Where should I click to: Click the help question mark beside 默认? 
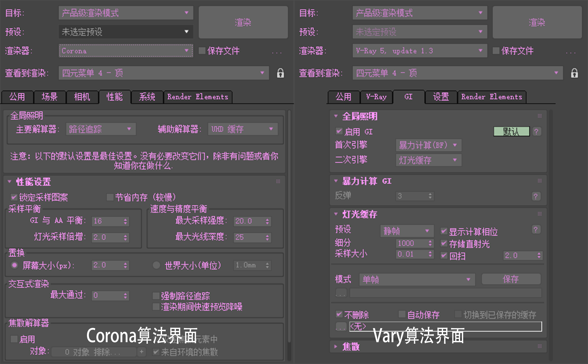pos(536,131)
